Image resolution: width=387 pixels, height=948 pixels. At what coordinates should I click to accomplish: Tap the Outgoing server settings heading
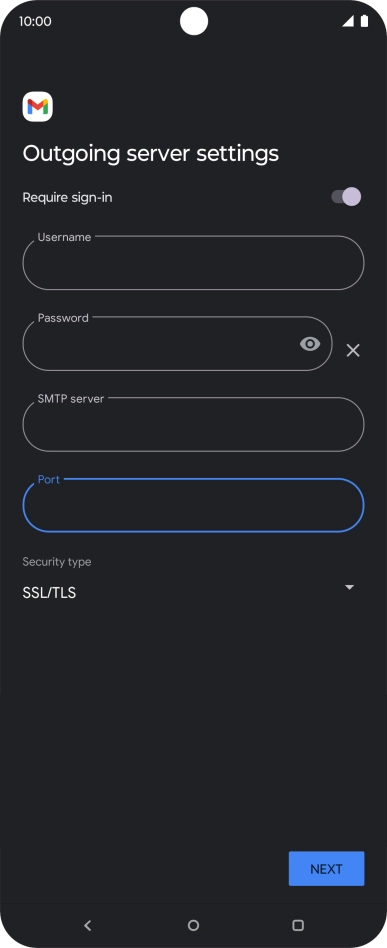coord(151,154)
